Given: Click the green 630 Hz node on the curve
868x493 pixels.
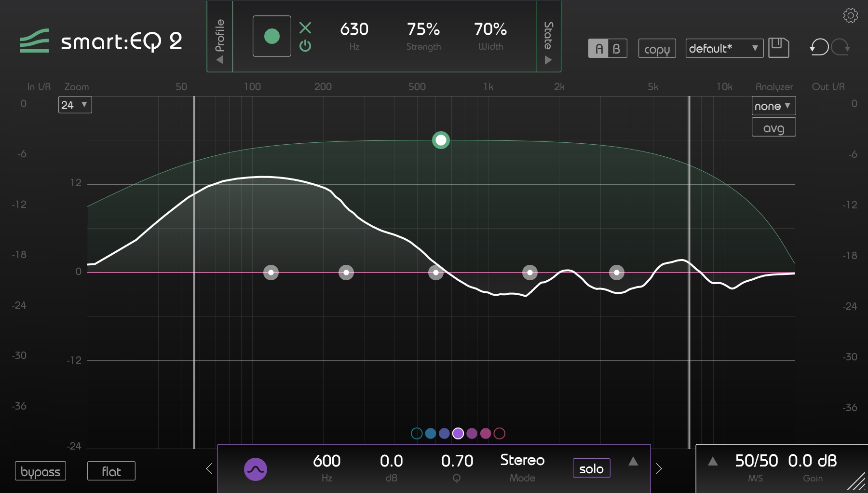Looking at the screenshot, I should click(440, 140).
